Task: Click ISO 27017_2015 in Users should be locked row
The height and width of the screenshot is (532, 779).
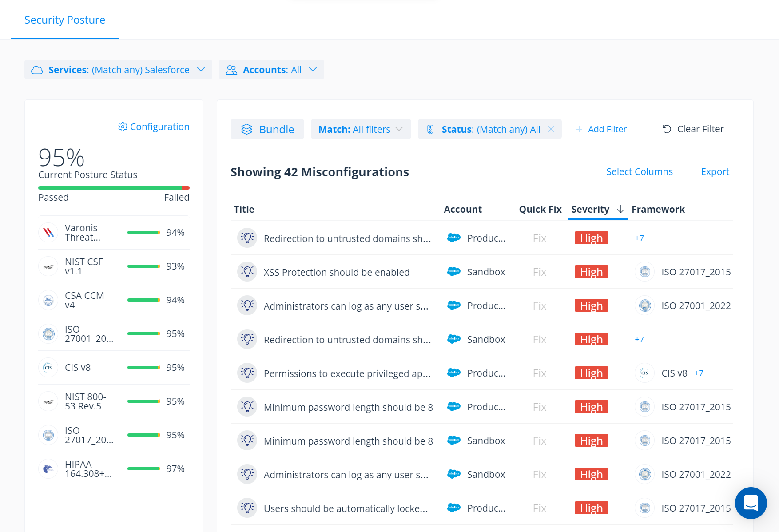Action: coord(696,508)
